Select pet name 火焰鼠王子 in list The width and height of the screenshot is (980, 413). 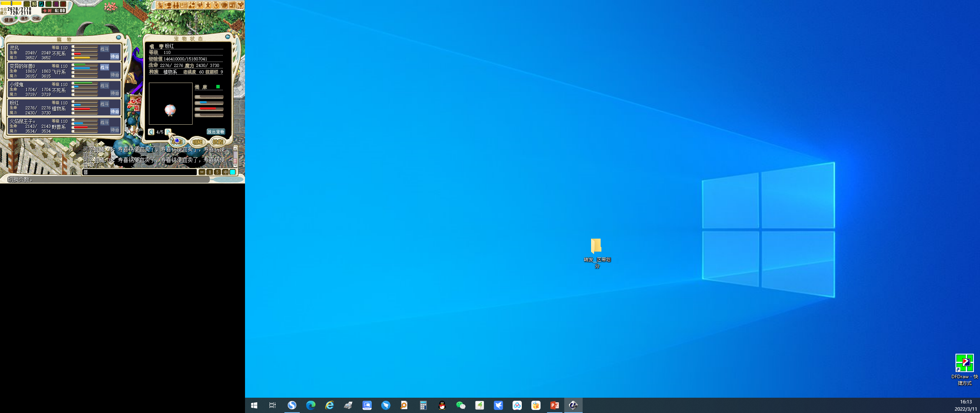coord(22,121)
